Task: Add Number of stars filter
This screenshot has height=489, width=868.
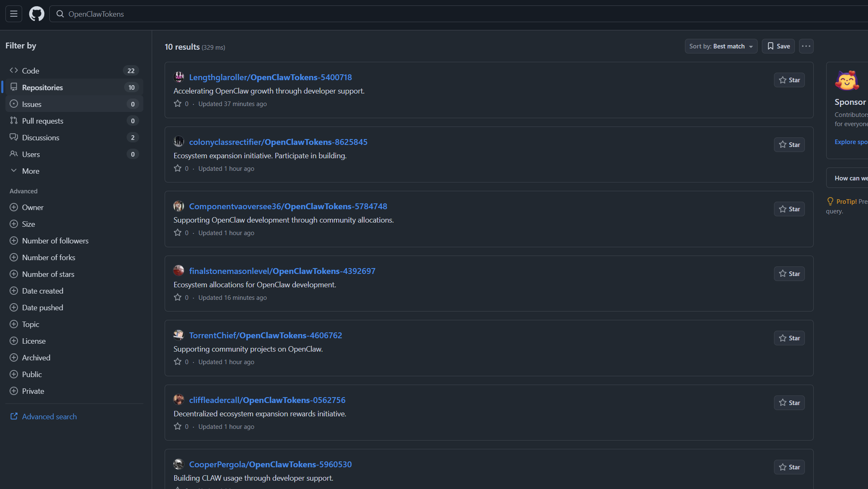Action: click(74, 274)
